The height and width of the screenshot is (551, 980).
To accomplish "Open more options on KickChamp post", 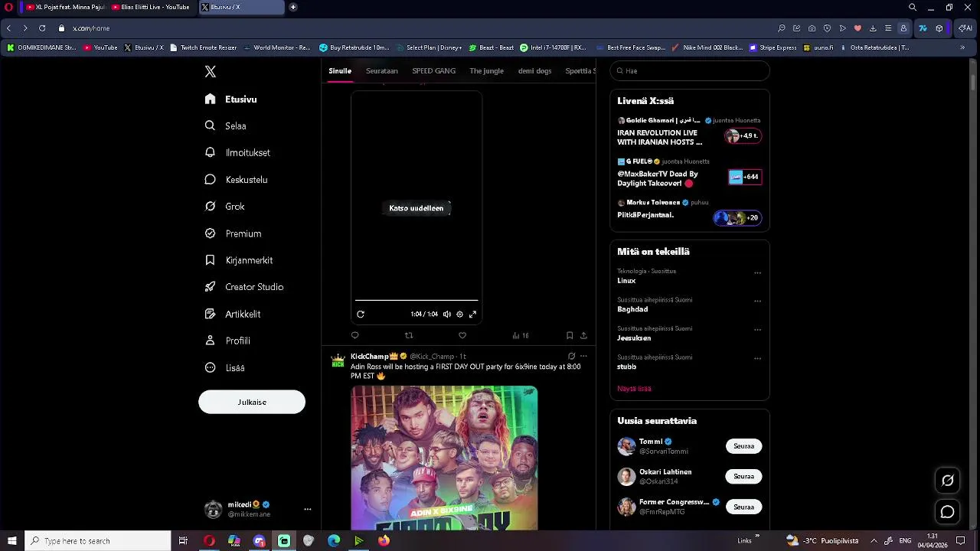I will point(583,356).
